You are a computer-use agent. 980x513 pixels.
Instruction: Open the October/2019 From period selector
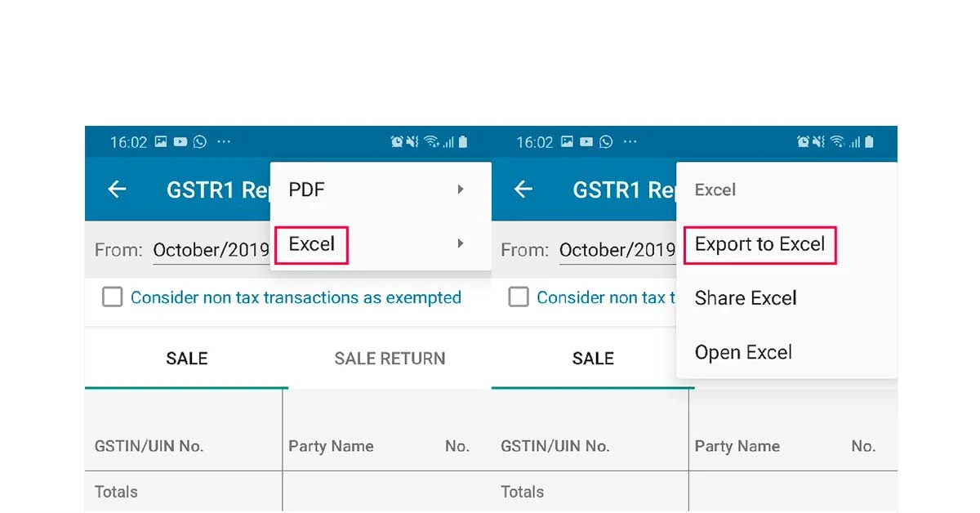211,249
